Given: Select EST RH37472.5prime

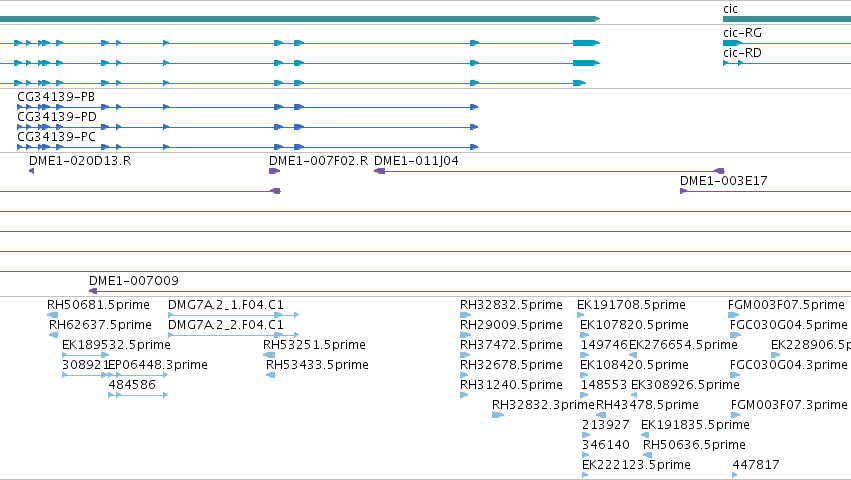Looking at the screenshot, I should (x=511, y=345).
